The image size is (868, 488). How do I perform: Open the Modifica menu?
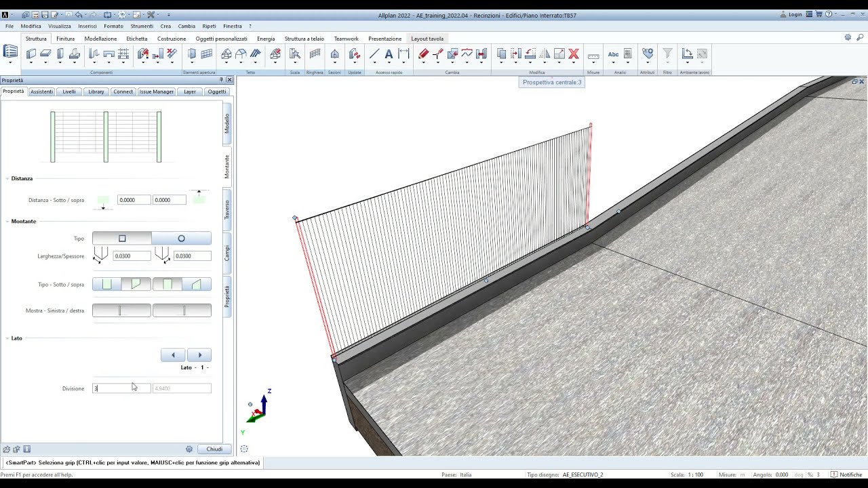pos(31,26)
